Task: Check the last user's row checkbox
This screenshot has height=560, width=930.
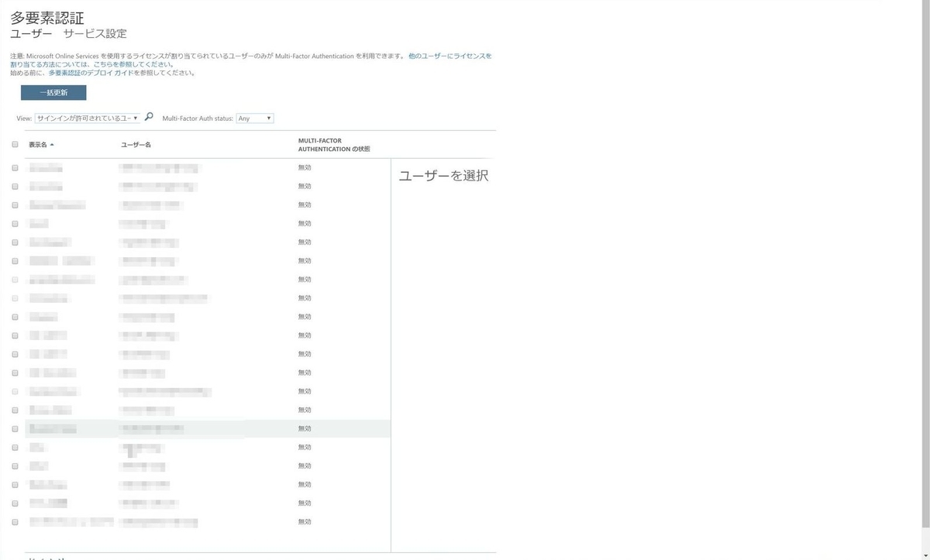Action: [14, 520]
